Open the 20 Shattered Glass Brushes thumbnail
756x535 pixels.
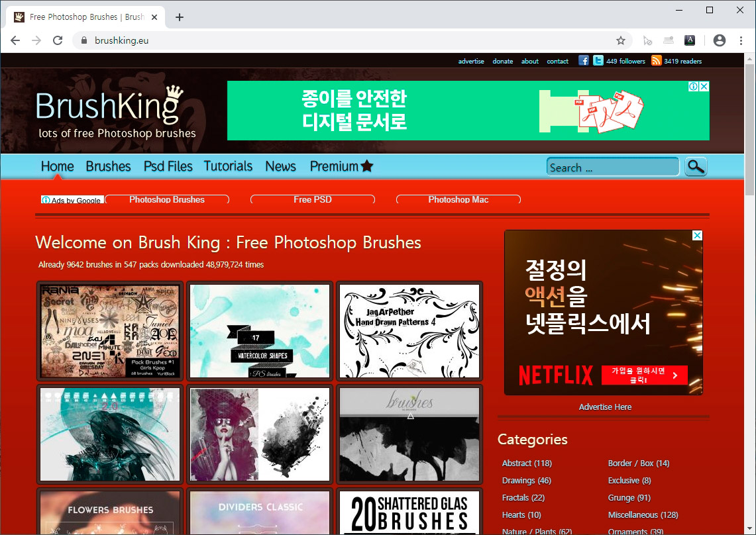click(x=409, y=511)
